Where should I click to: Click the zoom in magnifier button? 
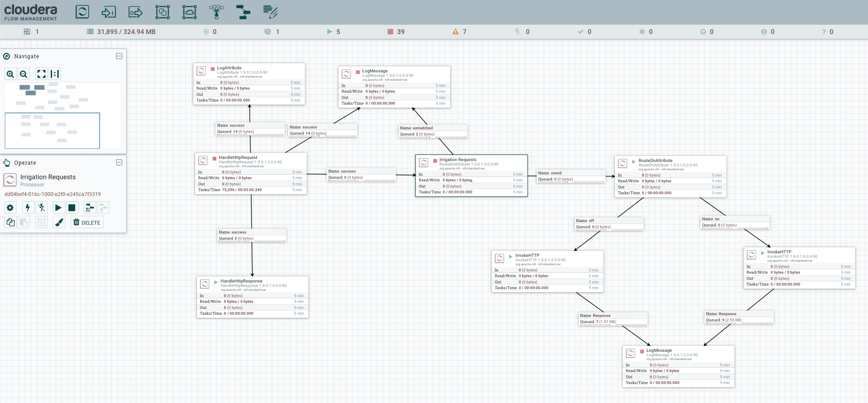click(x=11, y=74)
